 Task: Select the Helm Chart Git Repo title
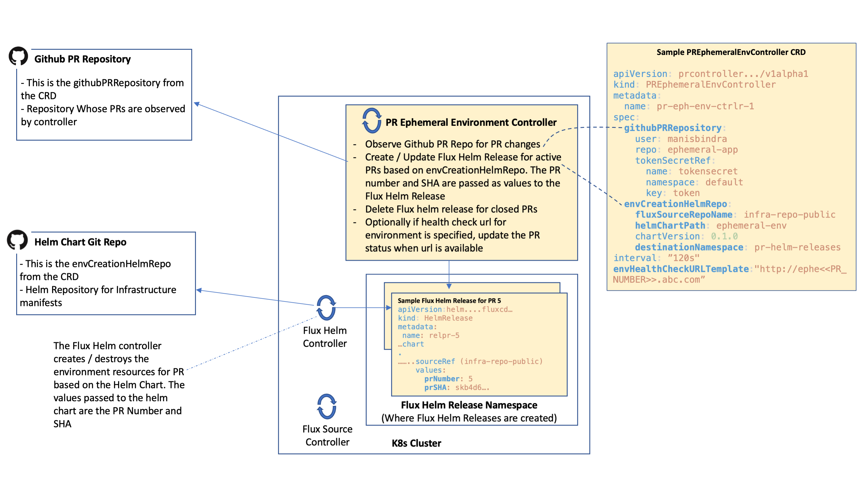[80, 242]
